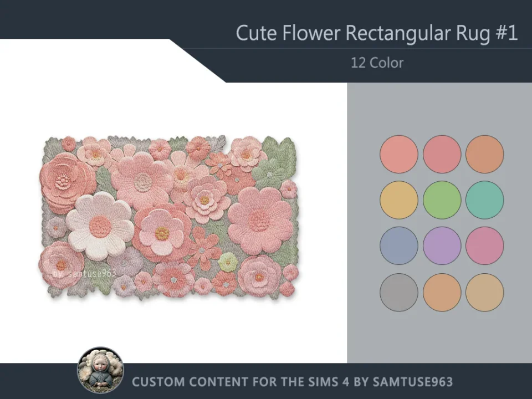The width and height of the screenshot is (532, 399).
Task: Click the Custom Content for The Sims 4 footer text
Action: click(292, 382)
